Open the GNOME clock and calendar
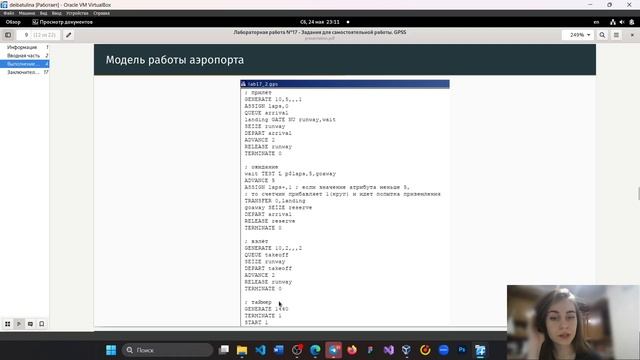The height and width of the screenshot is (360, 640). coord(320,22)
